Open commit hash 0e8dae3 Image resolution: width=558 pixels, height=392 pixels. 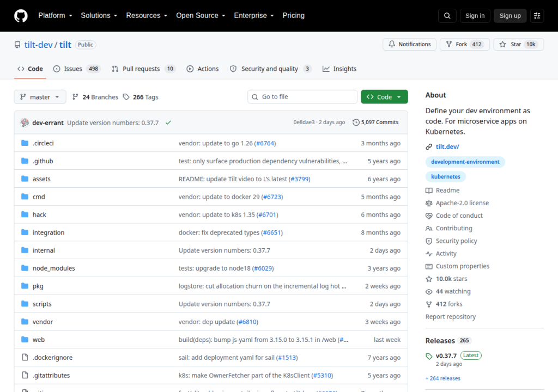tap(304, 122)
